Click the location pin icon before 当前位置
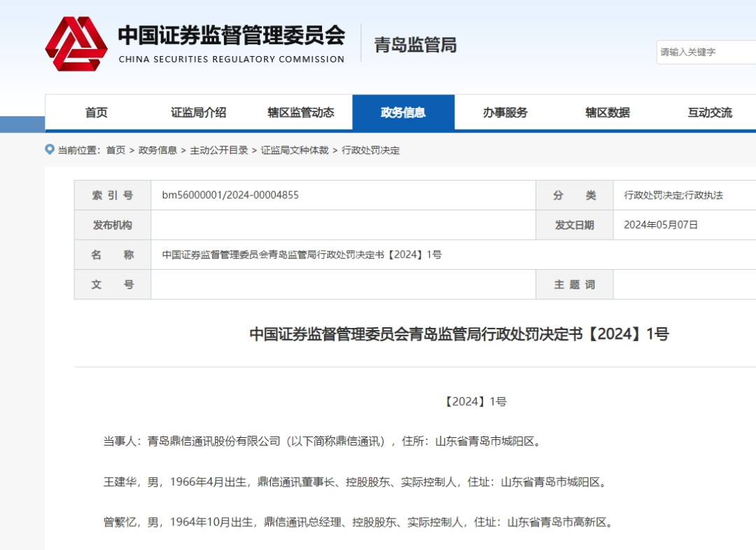 click(49, 149)
